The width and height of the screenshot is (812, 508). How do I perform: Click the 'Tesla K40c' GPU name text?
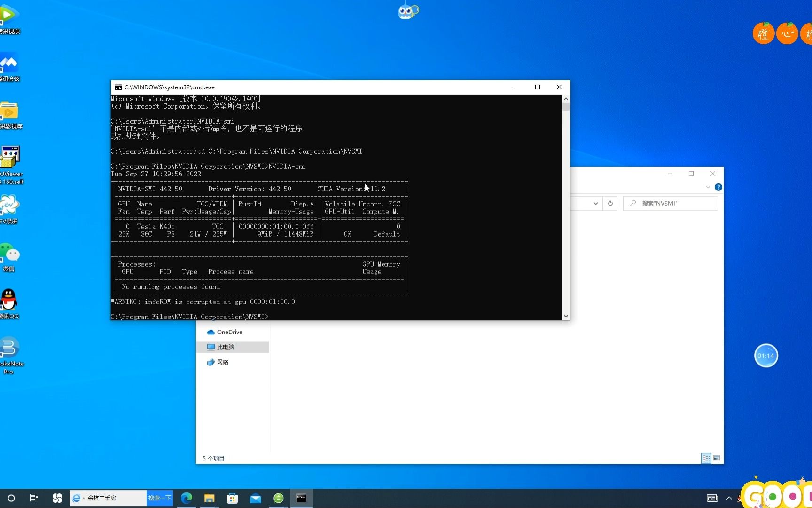[156, 227]
